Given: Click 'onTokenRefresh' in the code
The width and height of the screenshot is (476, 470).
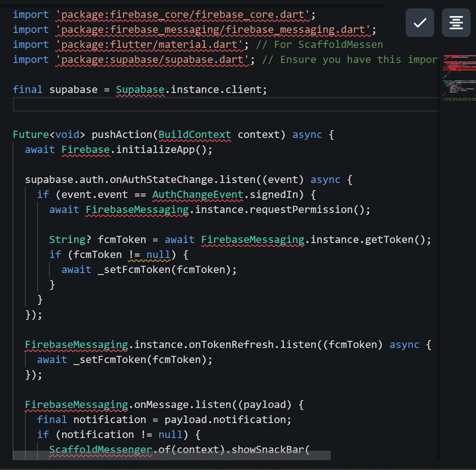Looking at the screenshot, I should click(x=231, y=345).
